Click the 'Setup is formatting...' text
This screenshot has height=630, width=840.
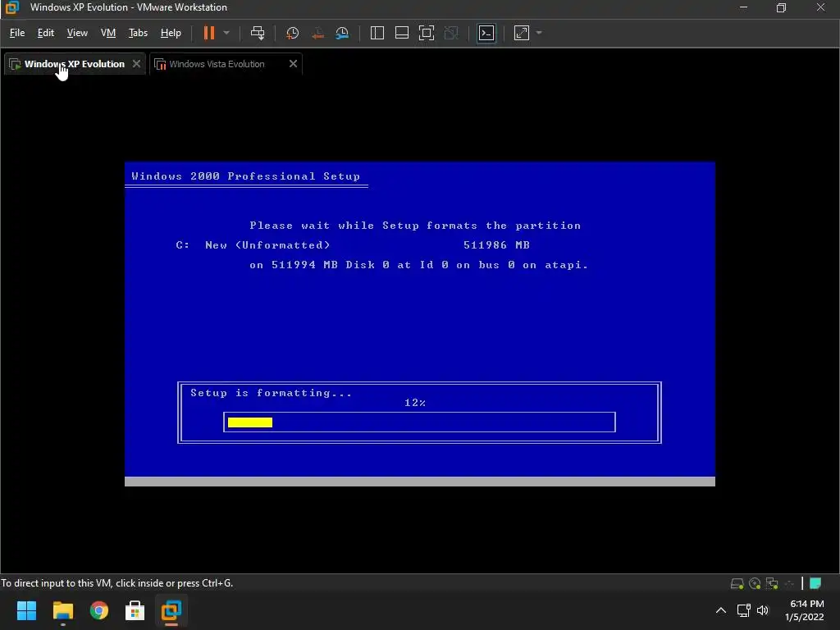271,393
